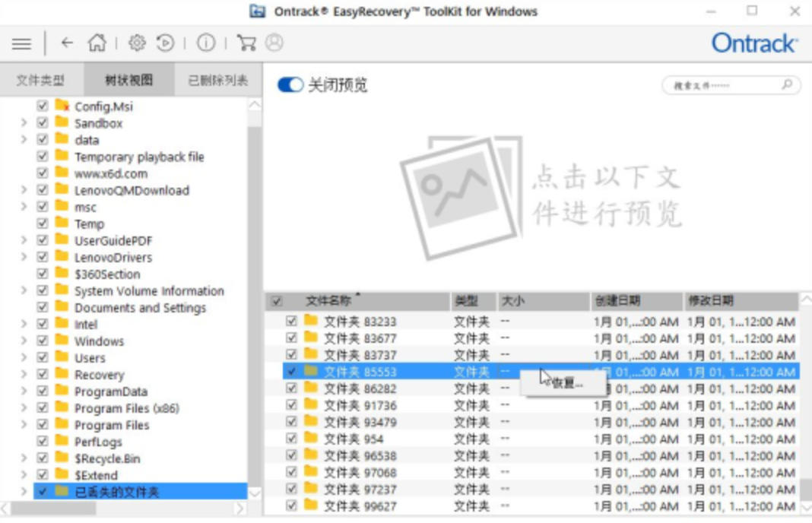The width and height of the screenshot is (812, 523).
Task: Uncheck checkbox for 文件夹 91736
Action: coord(291,405)
